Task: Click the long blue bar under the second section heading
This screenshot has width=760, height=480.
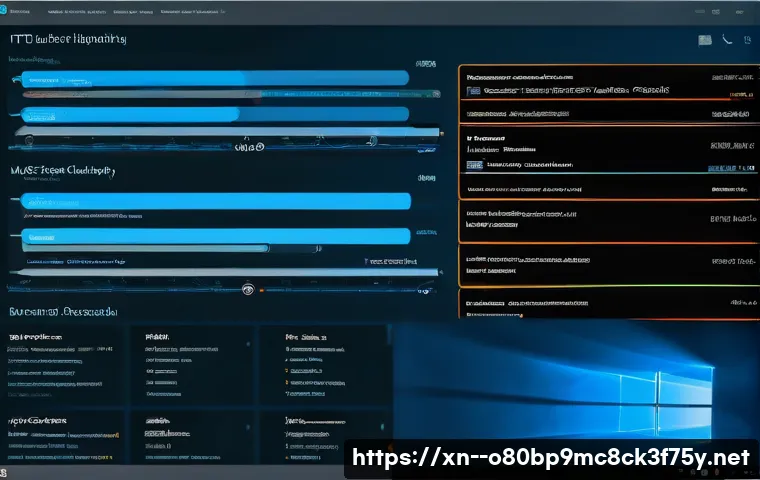Action: [215, 201]
